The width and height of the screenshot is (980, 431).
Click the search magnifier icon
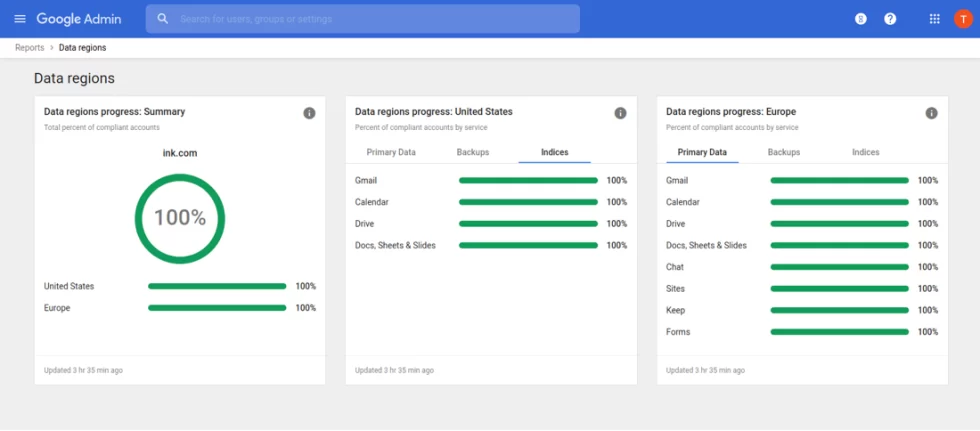(163, 19)
